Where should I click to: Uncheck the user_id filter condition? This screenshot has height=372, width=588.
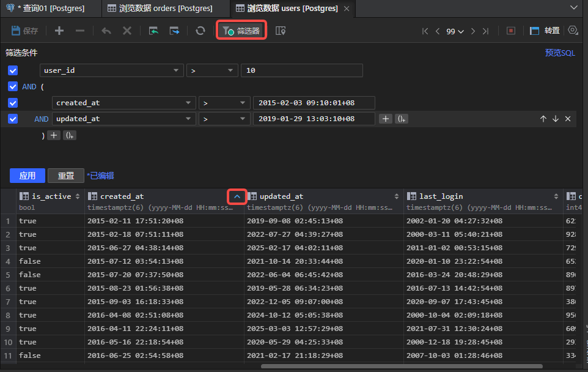[13, 70]
